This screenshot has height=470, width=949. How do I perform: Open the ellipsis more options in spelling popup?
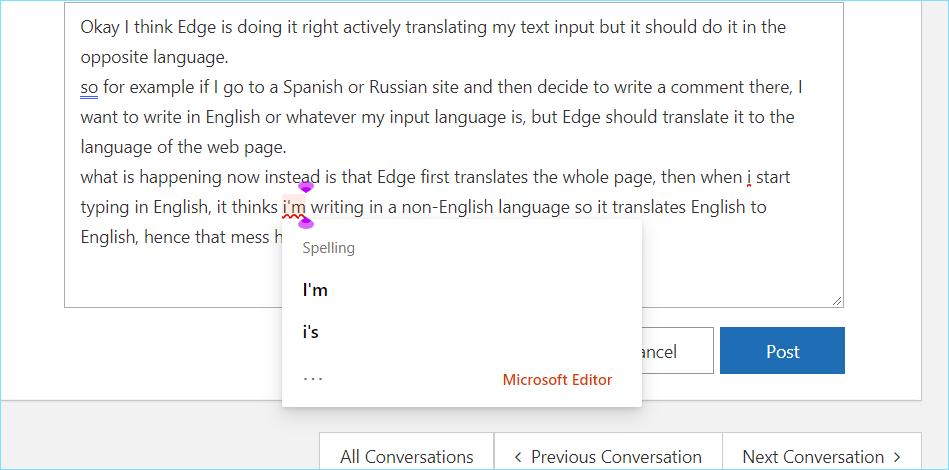coord(313,380)
